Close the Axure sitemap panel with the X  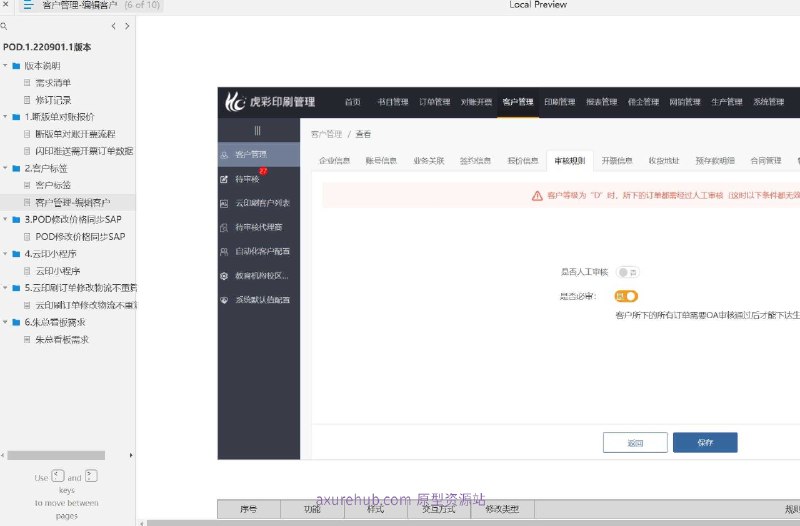tap(6, 4)
